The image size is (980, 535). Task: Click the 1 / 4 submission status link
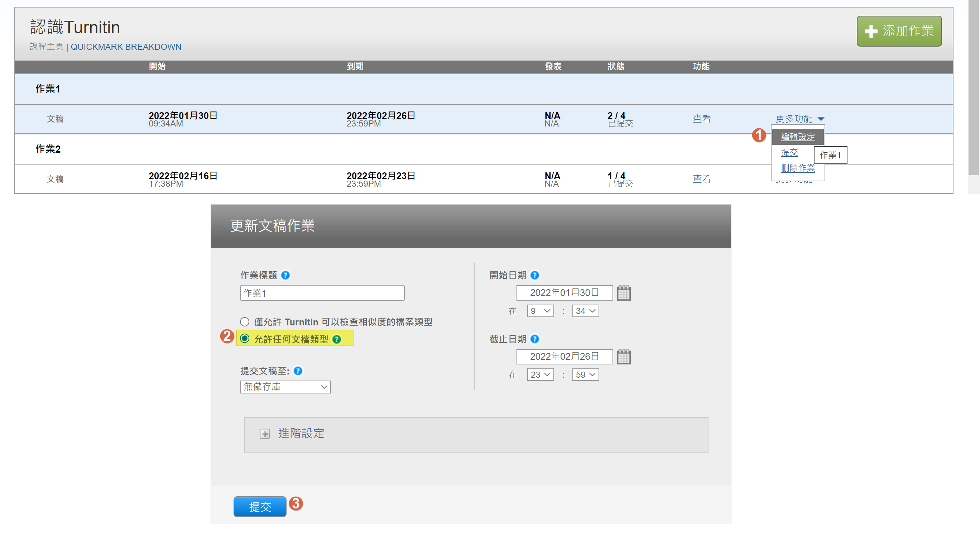coord(616,176)
